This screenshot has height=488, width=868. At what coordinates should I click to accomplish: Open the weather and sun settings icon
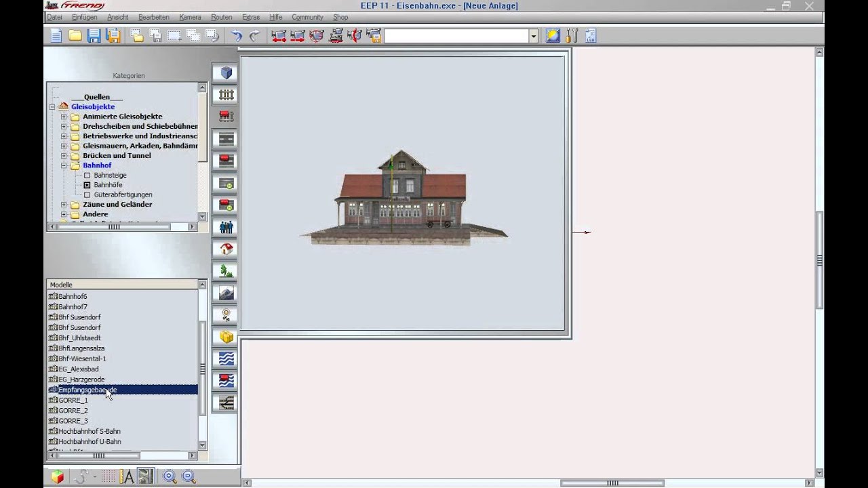553,36
